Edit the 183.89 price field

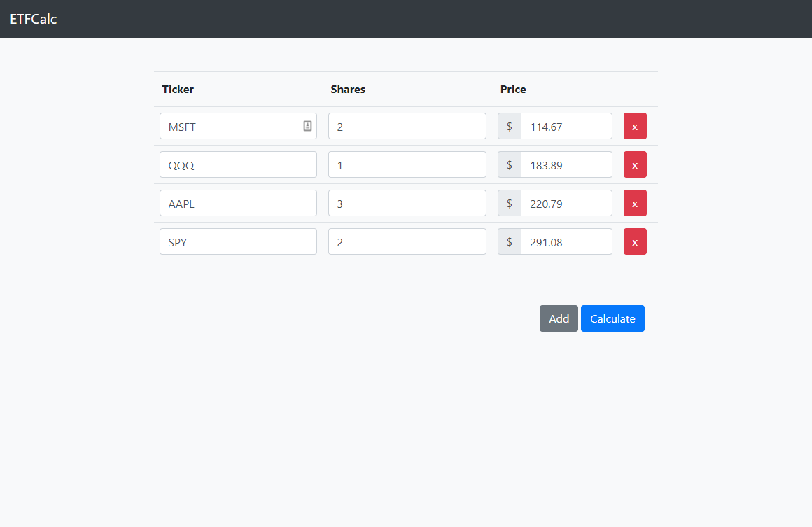[566, 164]
